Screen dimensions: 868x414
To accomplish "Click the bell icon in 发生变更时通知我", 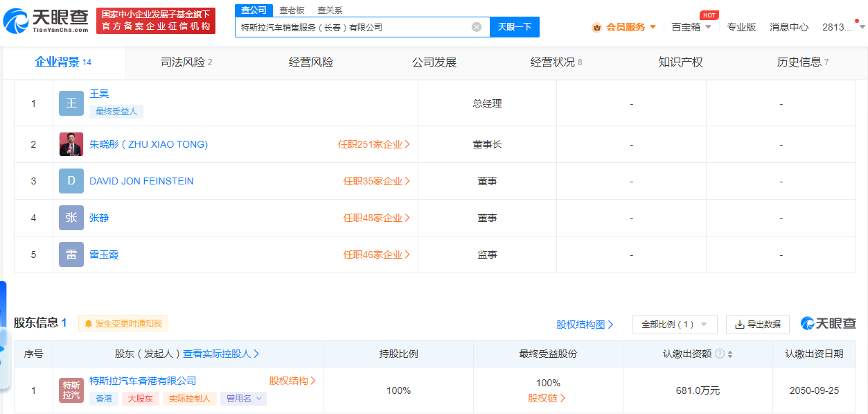I will [x=89, y=324].
